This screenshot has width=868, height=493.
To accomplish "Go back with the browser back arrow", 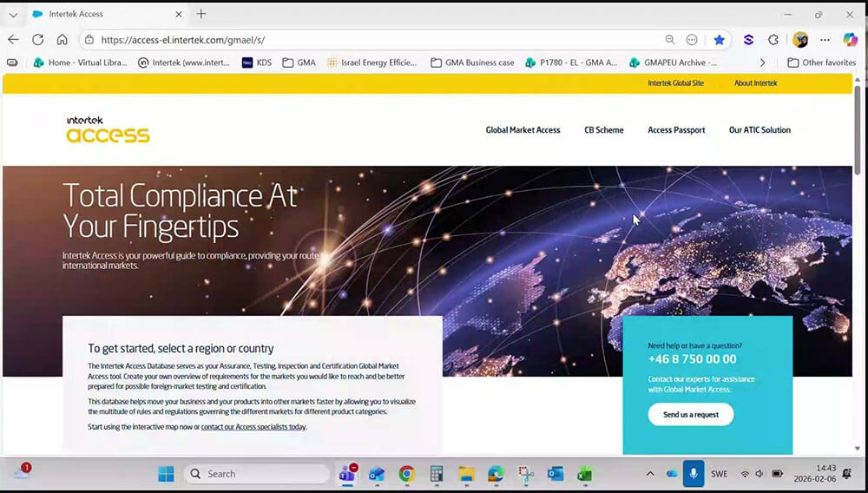I will tap(13, 39).
